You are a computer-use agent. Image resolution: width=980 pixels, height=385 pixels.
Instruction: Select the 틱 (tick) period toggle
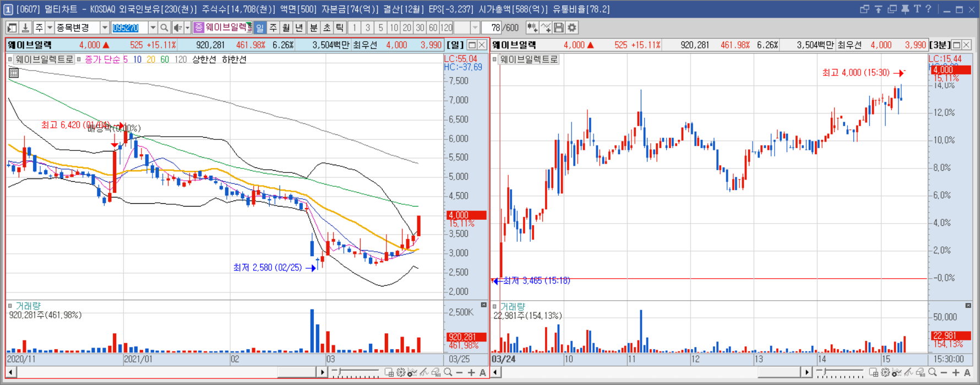(340, 28)
